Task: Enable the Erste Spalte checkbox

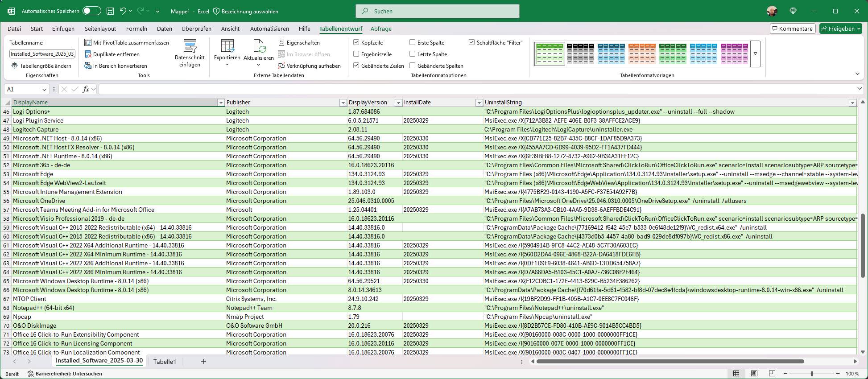Action: pyautogui.click(x=412, y=42)
